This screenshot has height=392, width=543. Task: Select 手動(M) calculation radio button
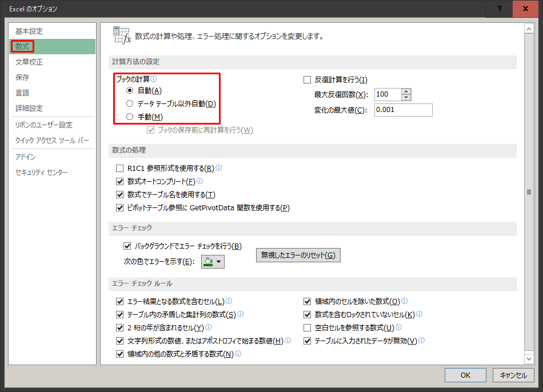130,117
